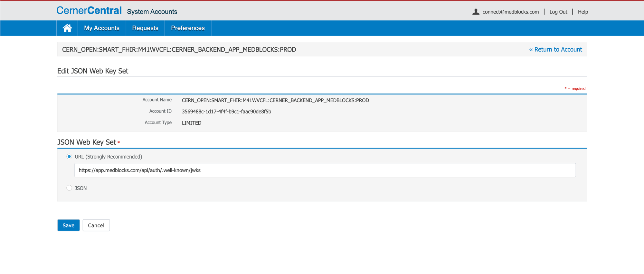The image size is (644, 274).
Task: Log Out of the session
Action: (x=558, y=12)
